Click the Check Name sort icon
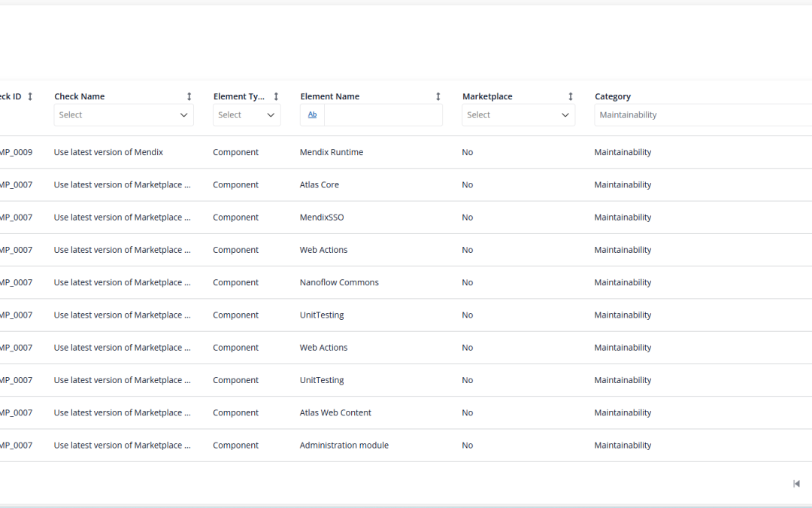Image resolution: width=812 pixels, height=508 pixels. click(189, 96)
